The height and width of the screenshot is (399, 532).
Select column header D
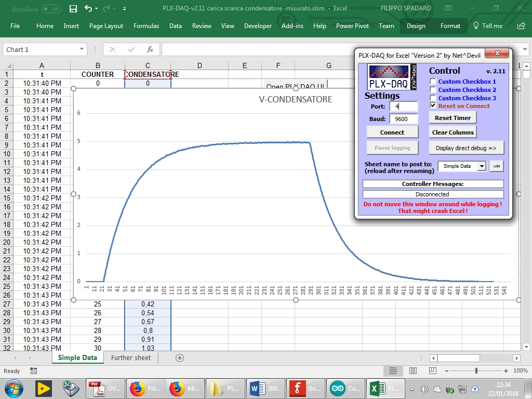[x=199, y=65]
